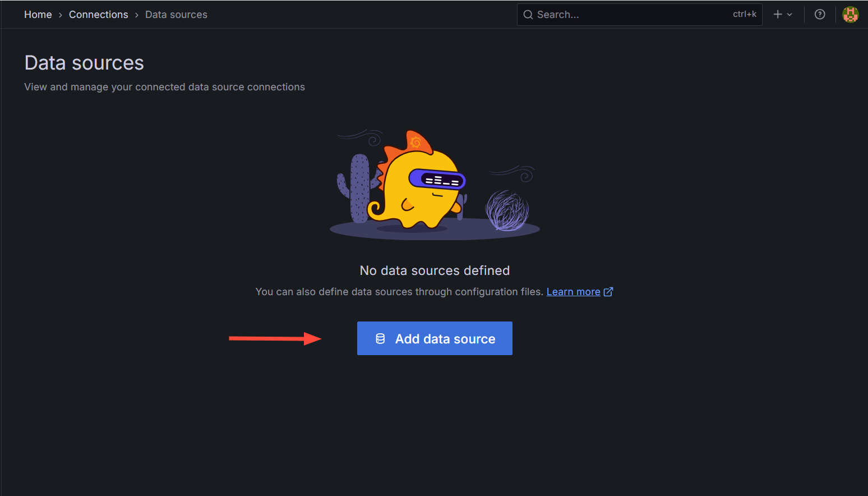Click the red arrow pointing at Add data source

[275, 338]
